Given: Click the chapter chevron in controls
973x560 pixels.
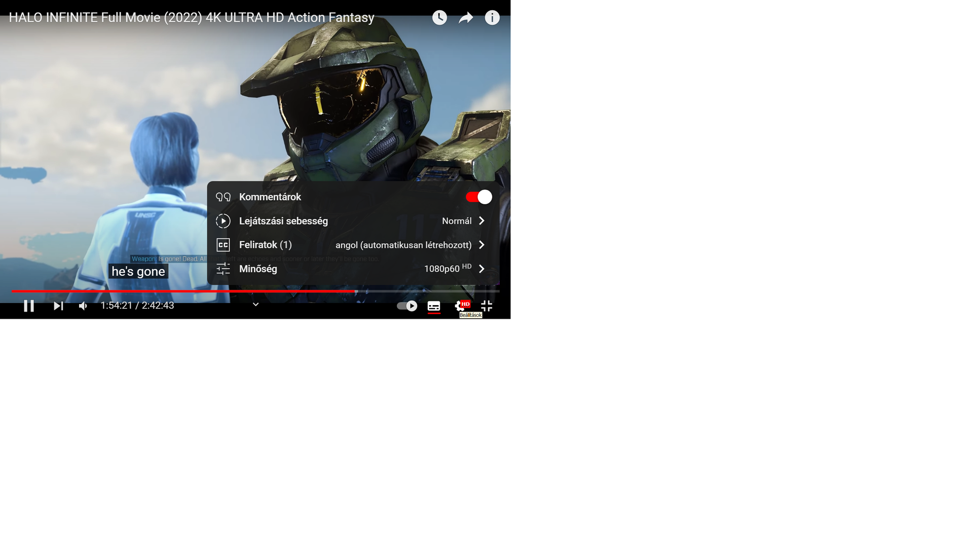Looking at the screenshot, I should coord(256,305).
